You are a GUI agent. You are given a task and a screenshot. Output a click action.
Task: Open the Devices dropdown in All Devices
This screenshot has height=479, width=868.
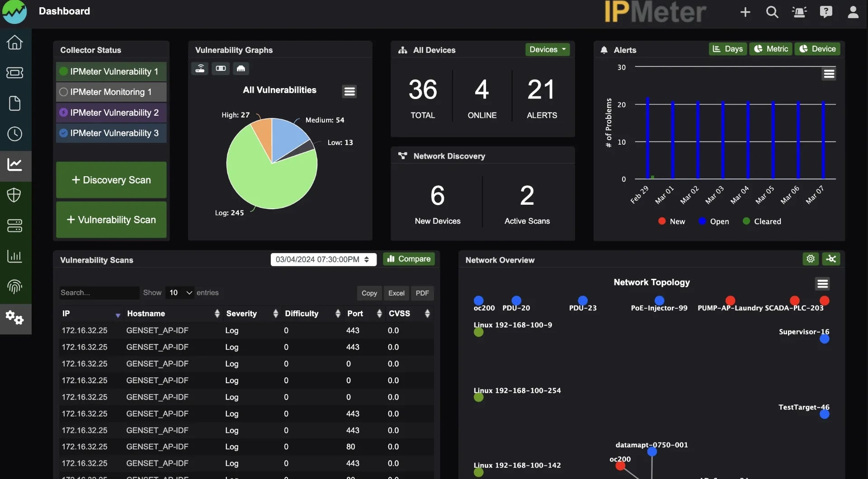pyautogui.click(x=547, y=49)
